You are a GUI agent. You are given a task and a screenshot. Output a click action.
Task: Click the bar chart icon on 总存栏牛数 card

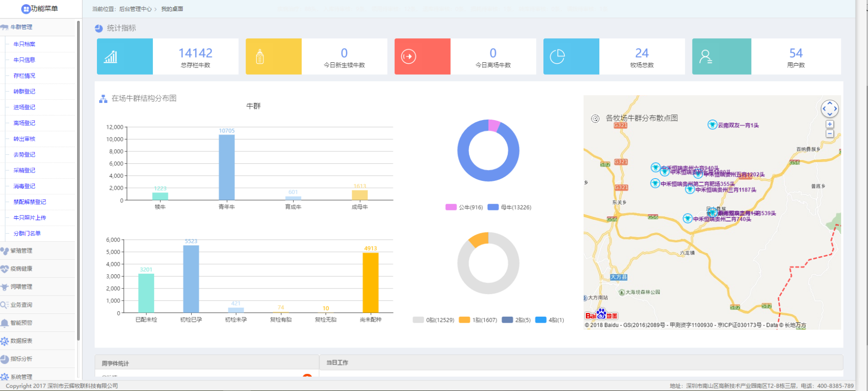pos(111,57)
